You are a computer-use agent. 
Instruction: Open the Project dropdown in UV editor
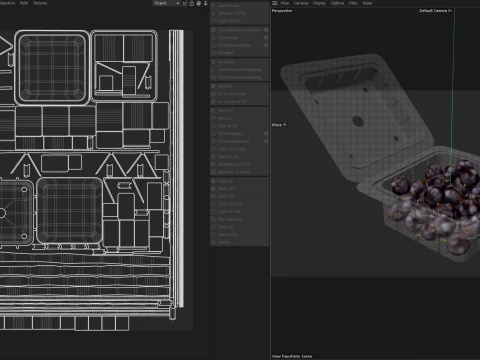[166, 3]
